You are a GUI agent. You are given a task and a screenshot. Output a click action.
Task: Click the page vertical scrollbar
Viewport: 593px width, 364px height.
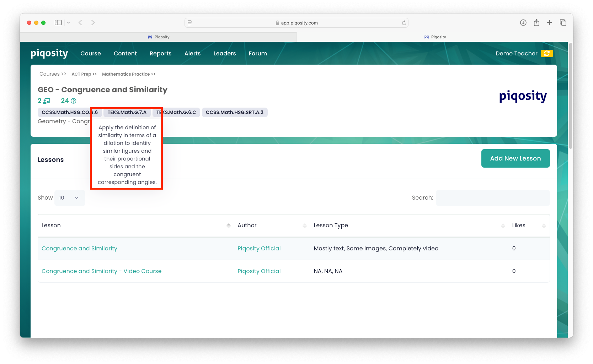(x=571, y=96)
